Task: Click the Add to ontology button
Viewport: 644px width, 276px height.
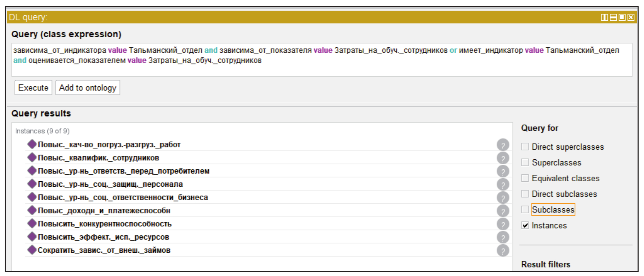Action: (88, 88)
